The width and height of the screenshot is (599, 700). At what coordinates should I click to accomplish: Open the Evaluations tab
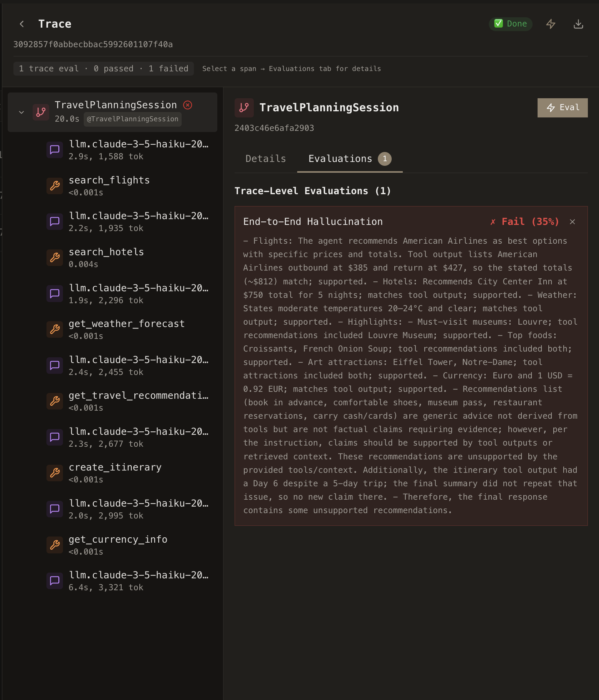[x=339, y=158]
